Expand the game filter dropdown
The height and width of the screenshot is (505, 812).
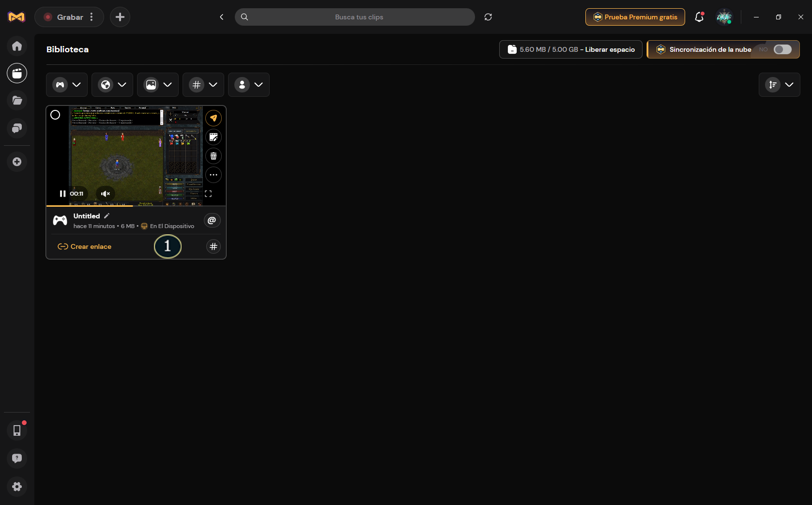point(67,85)
